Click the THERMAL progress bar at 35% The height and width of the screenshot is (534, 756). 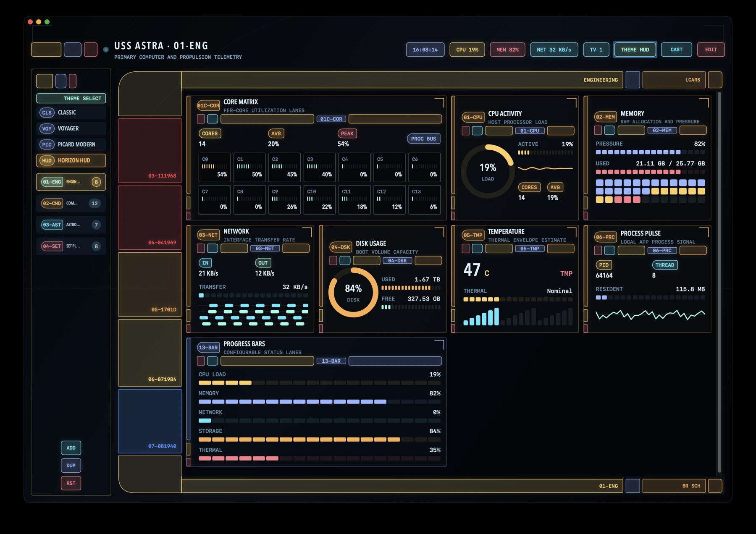tap(320, 458)
